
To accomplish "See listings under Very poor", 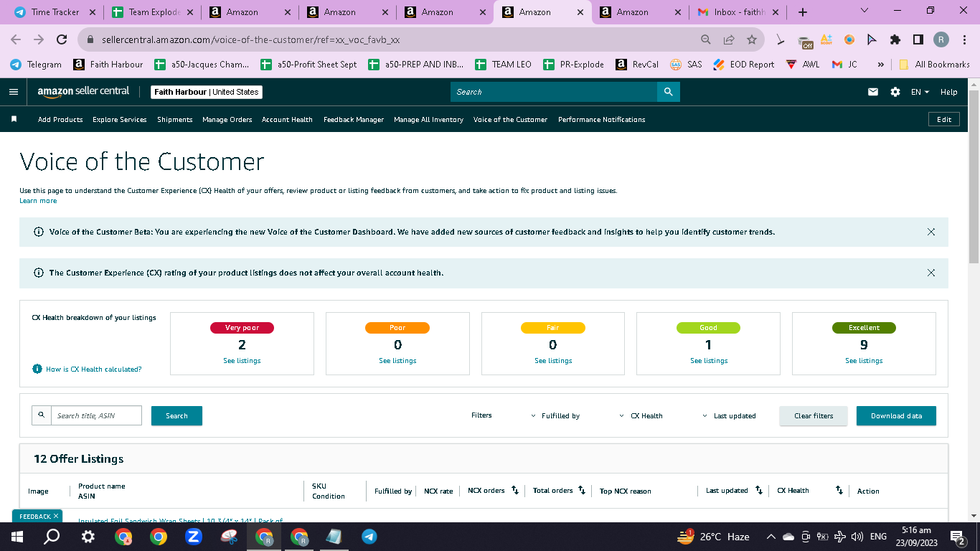I will [242, 361].
